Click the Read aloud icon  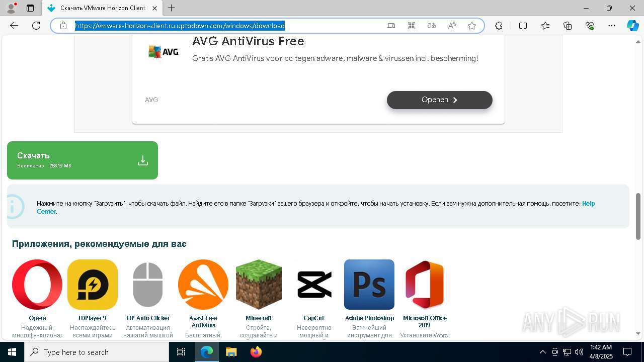click(452, 26)
